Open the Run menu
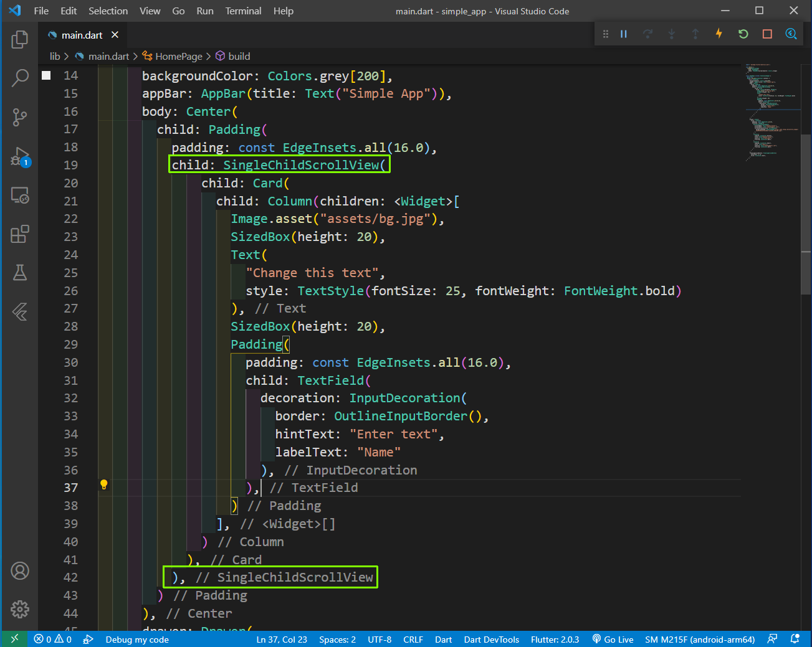Viewport: 812px width, 647px height. (x=205, y=11)
